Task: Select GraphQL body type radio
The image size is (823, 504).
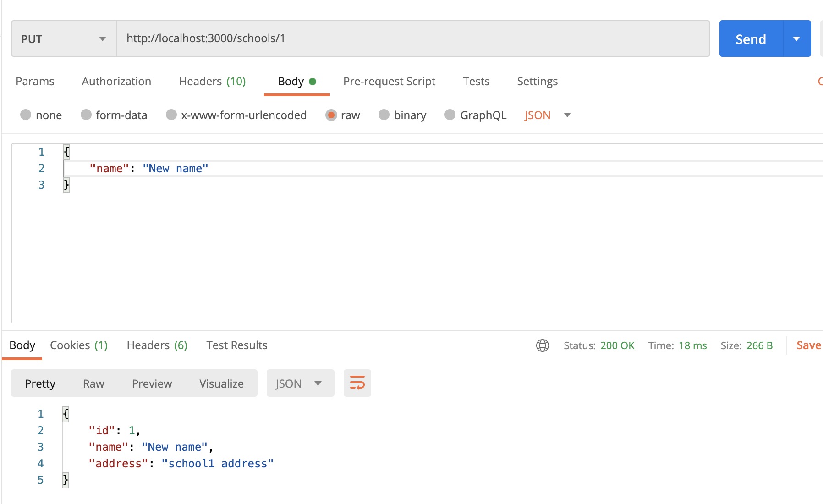Action: (450, 115)
